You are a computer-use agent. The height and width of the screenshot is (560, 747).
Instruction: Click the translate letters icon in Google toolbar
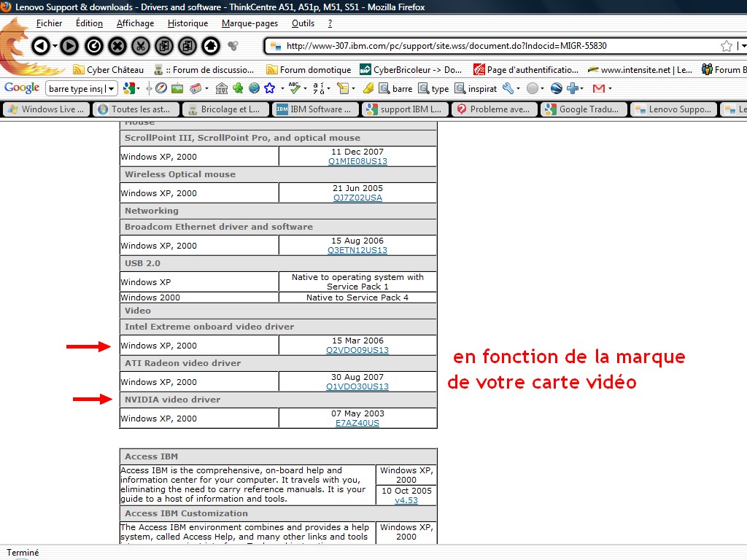coord(319,88)
